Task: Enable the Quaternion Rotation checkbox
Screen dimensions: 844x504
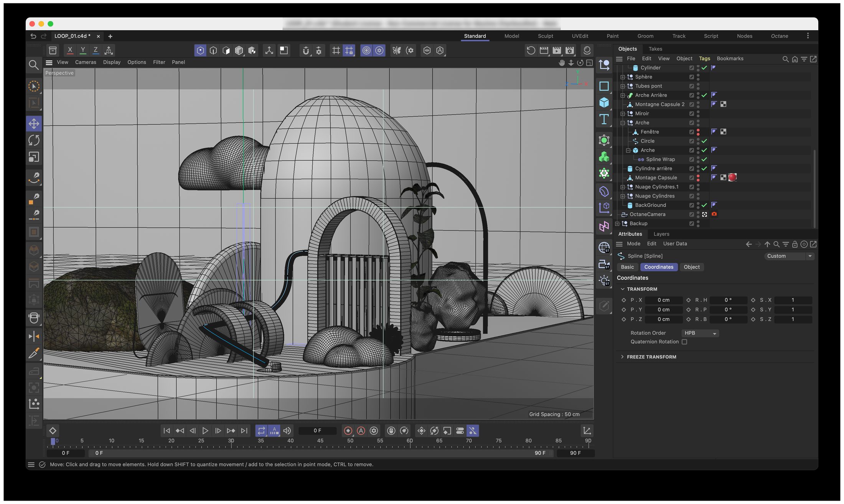Action: tap(684, 342)
